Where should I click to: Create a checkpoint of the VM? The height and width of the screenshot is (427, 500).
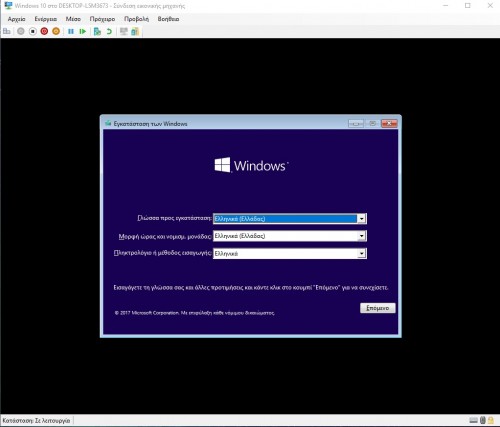pos(97,31)
